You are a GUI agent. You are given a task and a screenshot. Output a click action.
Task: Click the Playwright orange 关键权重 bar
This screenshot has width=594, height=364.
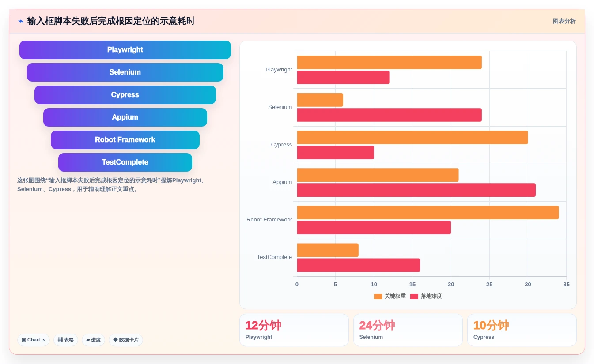(389, 62)
